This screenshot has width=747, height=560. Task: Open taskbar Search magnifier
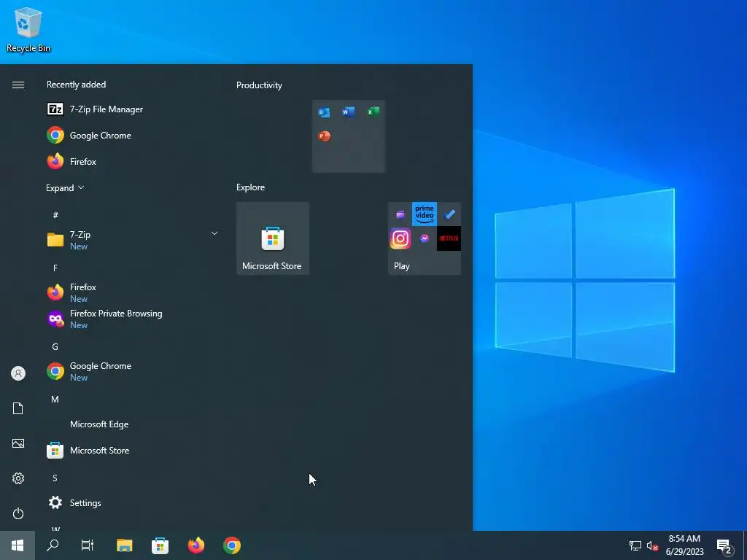(53, 545)
